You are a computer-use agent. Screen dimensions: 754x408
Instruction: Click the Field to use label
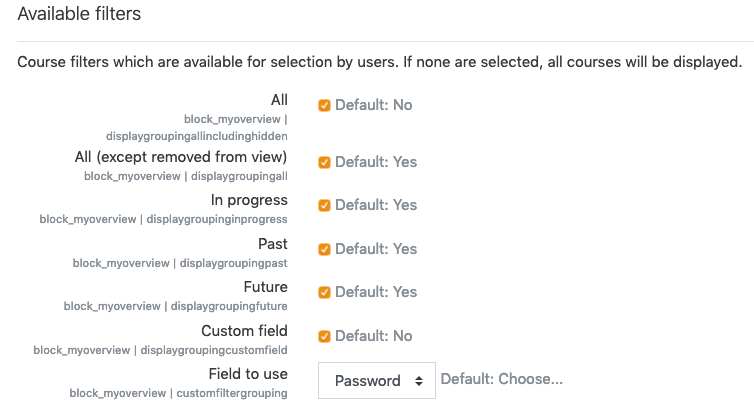tap(248, 374)
